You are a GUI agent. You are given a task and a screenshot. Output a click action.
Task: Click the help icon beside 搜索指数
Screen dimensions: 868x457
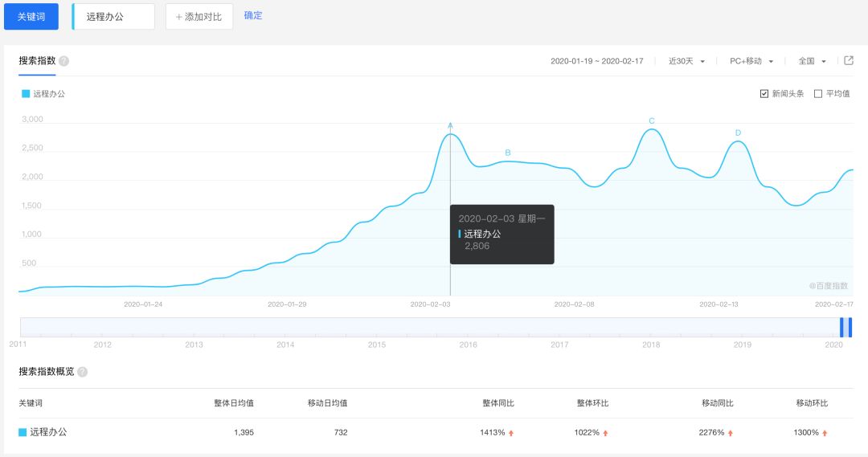coord(63,61)
